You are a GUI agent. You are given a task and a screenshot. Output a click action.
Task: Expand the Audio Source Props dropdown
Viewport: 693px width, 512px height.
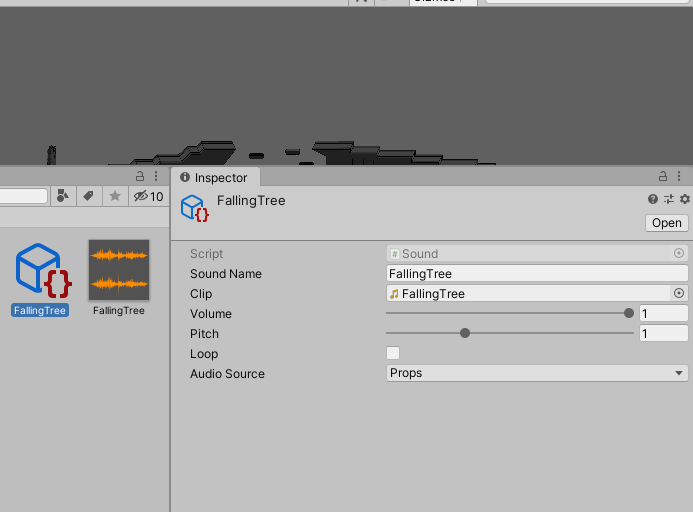[537, 373]
